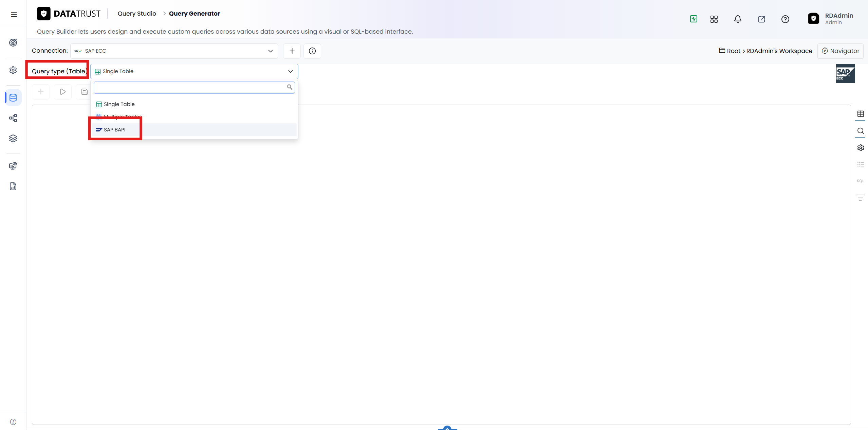This screenshot has width=868, height=430.
Task: Click Root in workspace path
Action: coord(734,51)
